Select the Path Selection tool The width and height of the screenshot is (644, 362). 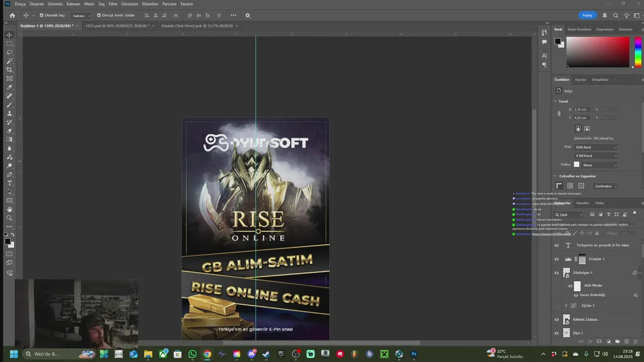tap(10, 192)
